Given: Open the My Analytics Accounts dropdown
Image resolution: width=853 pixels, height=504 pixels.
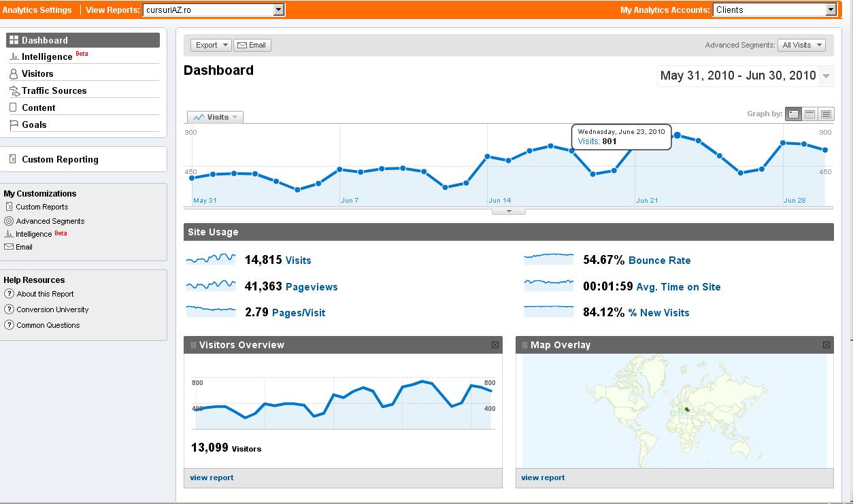Looking at the screenshot, I should pyautogui.click(x=831, y=10).
